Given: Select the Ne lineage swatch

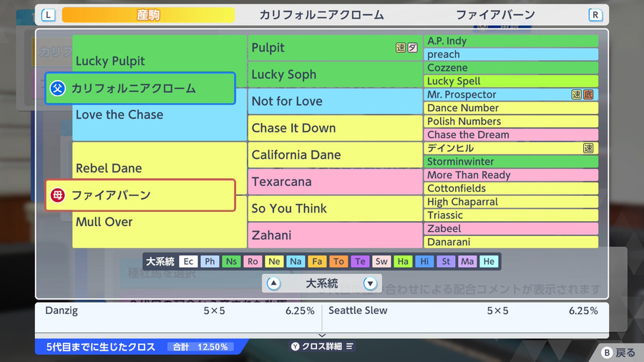Looking at the screenshot, I should click(x=274, y=261).
